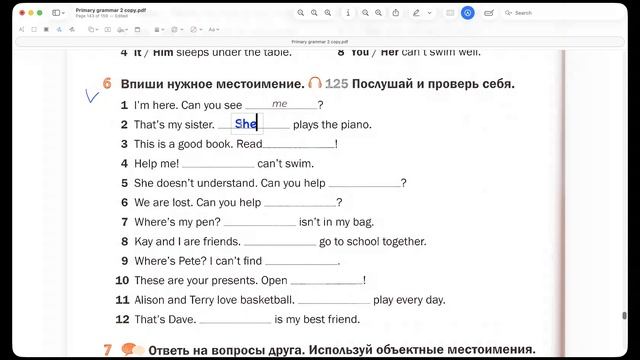The width and height of the screenshot is (640, 360).
Task: Click the text 'Where's my pen?'
Action: pyautogui.click(x=177, y=222)
